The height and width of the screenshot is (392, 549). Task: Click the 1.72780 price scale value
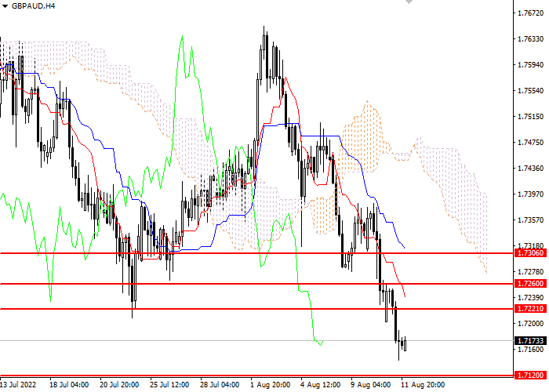(531, 271)
